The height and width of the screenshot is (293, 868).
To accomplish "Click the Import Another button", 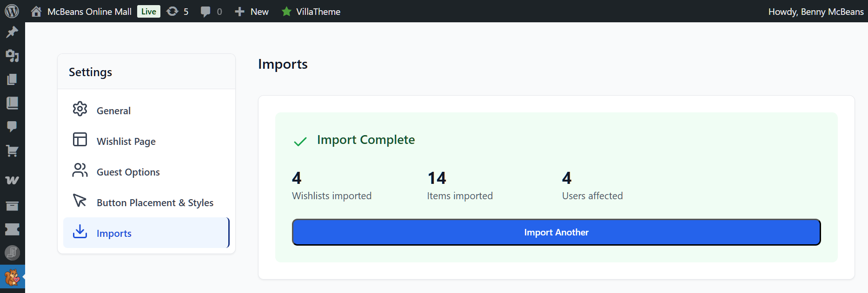I will [x=556, y=232].
